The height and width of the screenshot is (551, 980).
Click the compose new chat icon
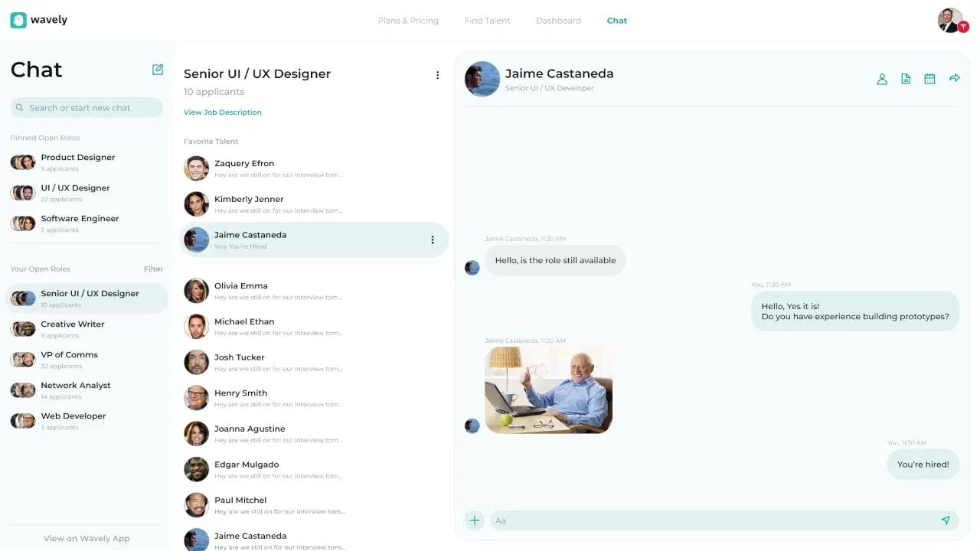pyautogui.click(x=158, y=70)
